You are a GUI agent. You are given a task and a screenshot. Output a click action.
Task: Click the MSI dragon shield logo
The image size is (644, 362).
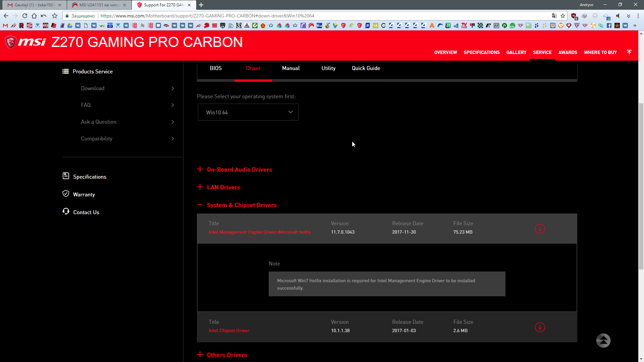[x=10, y=42]
